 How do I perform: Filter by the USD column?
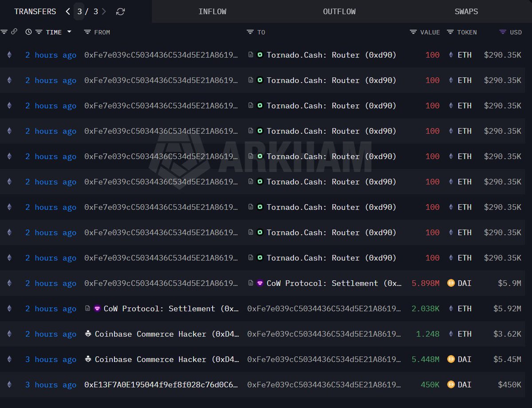[502, 32]
